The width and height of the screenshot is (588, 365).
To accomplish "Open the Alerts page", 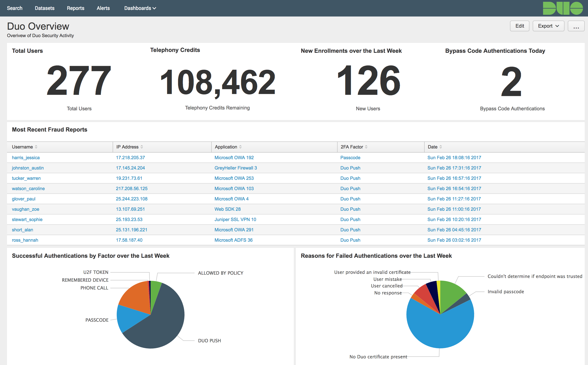I will (x=103, y=8).
